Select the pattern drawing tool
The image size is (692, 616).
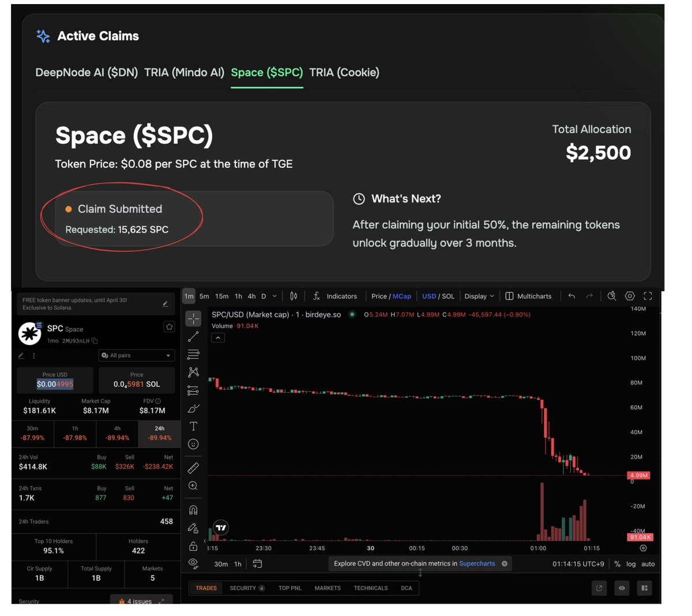coord(193,372)
